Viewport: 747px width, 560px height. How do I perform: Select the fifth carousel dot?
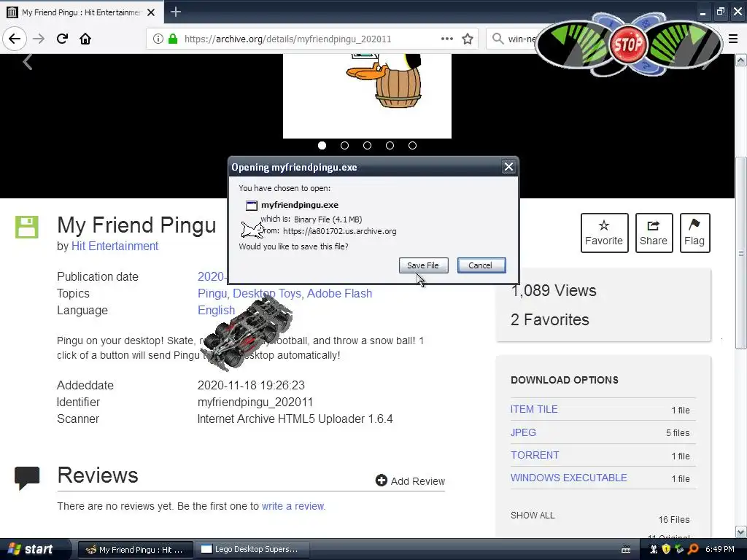pos(413,146)
